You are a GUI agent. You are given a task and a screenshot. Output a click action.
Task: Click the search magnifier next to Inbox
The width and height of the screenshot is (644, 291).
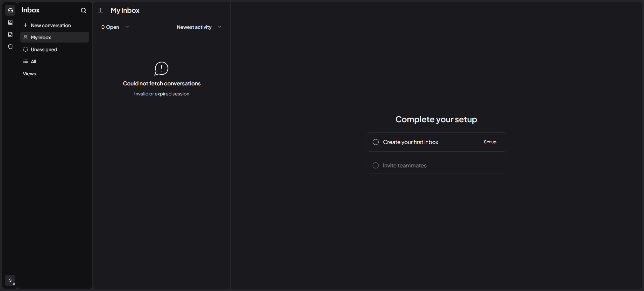(x=84, y=10)
